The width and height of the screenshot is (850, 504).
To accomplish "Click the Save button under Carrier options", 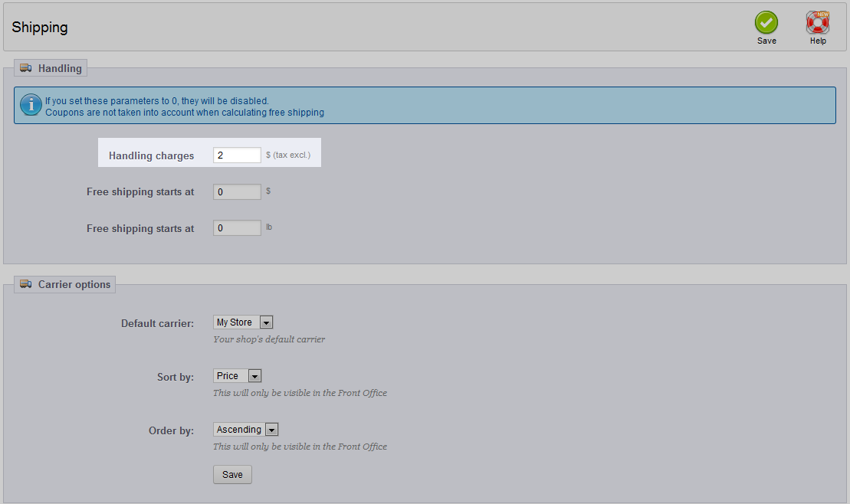I will point(232,475).
